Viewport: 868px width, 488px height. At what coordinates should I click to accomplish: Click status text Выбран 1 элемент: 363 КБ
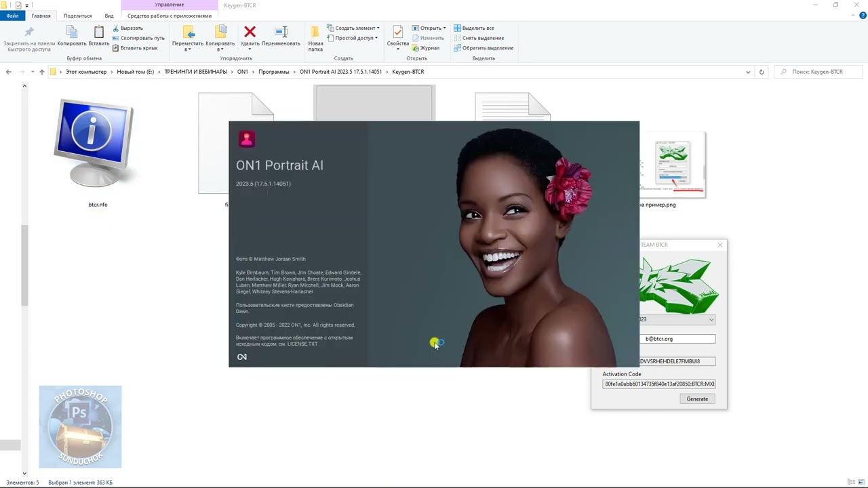[x=80, y=483]
